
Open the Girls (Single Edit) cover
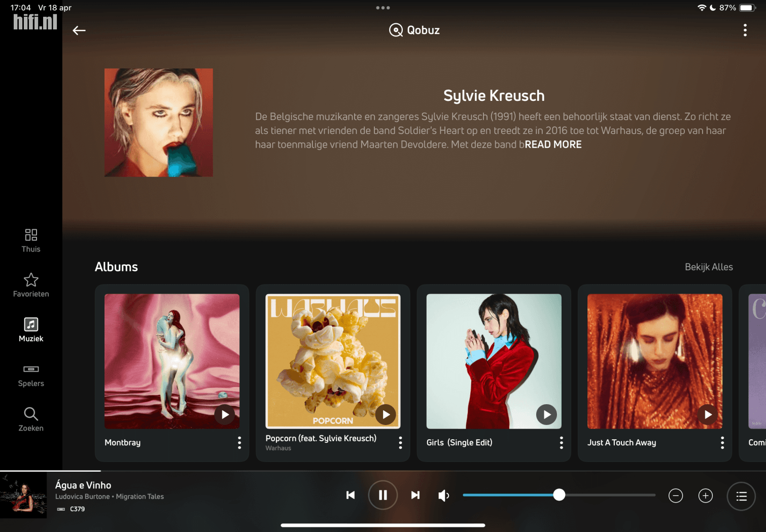pos(494,361)
